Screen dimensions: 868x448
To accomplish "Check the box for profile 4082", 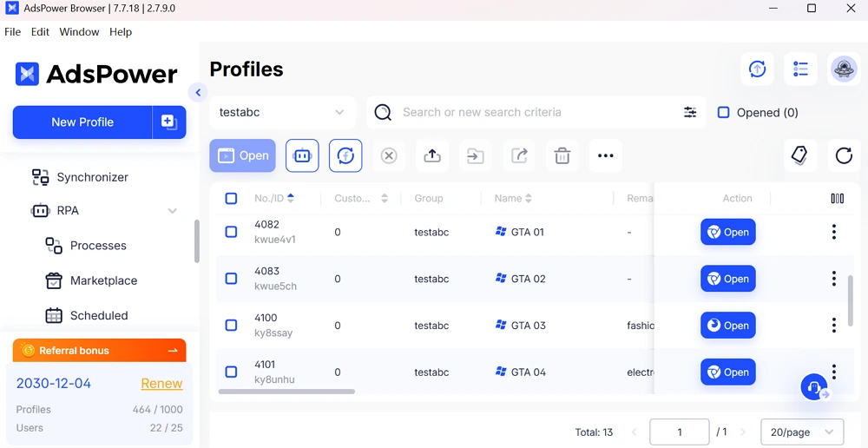I will pyautogui.click(x=231, y=233).
